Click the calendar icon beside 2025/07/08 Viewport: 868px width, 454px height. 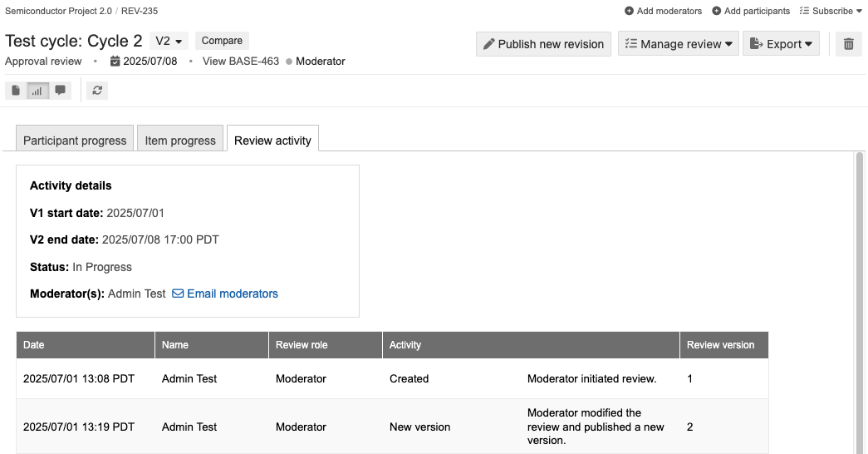[115, 62]
